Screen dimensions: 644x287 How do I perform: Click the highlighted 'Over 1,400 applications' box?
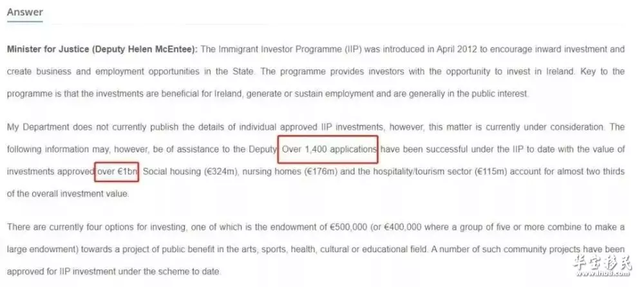tap(328, 149)
